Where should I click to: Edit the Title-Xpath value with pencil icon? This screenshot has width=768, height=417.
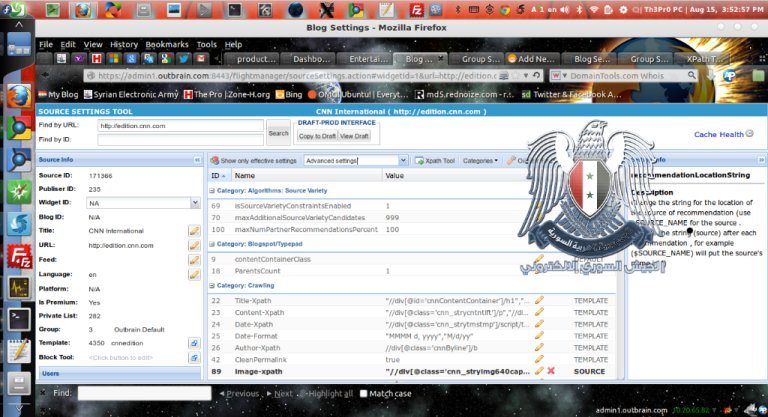(x=540, y=300)
